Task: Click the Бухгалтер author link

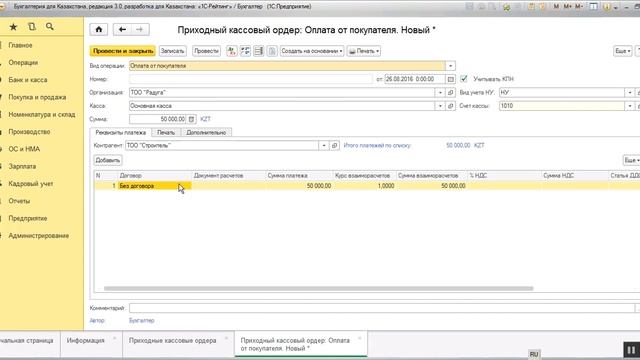Action: 142,320
